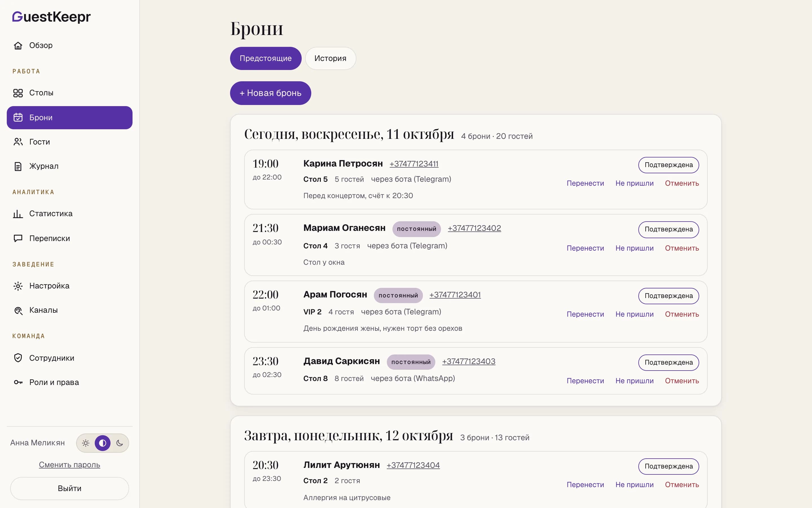Viewport: 812px width, 508px height.
Task: Click the Брони calendar icon
Action: (x=18, y=118)
